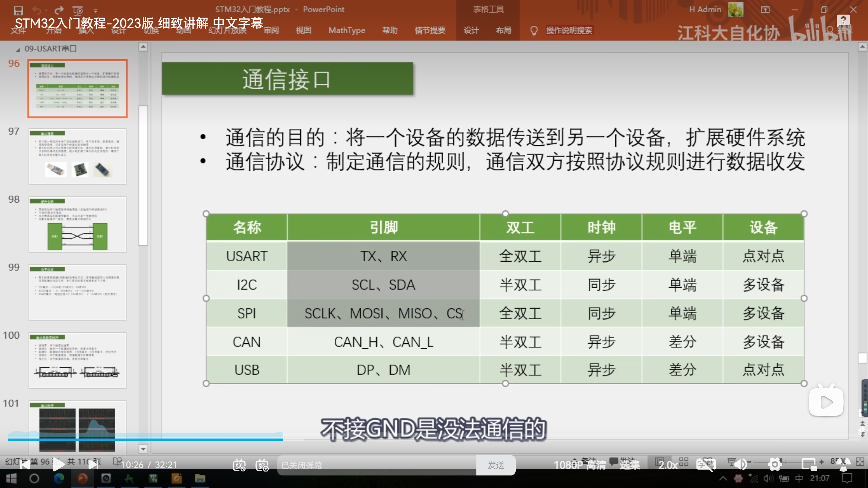Skip to the next video episode
Viewport: 868px width, 488px height.
[93, 465]
